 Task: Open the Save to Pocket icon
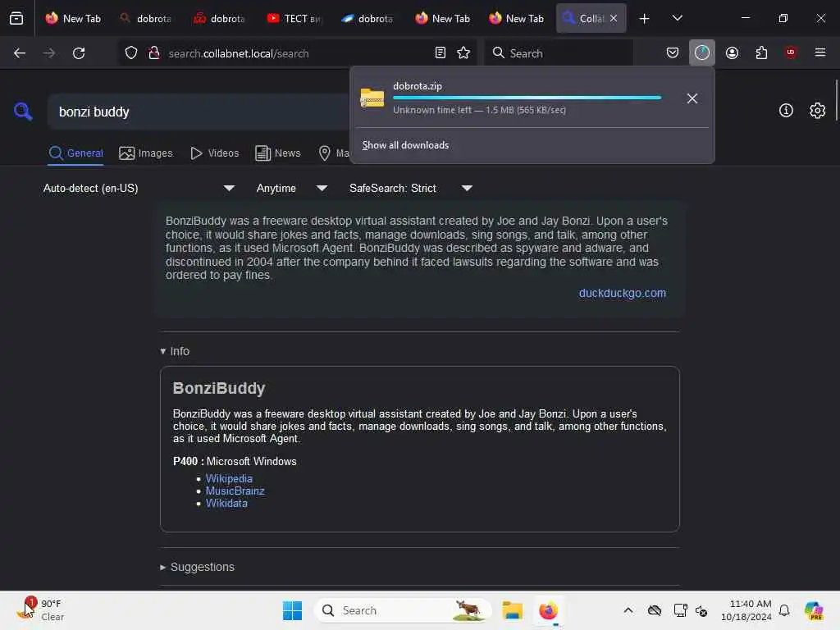pos(673,52)
